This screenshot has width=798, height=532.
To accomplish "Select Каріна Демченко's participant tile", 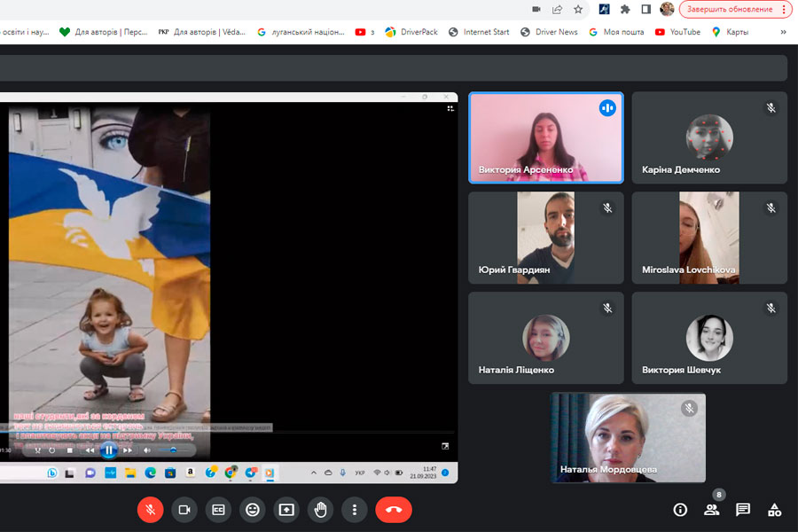I will pyautogui.click(x=709, y=138).
